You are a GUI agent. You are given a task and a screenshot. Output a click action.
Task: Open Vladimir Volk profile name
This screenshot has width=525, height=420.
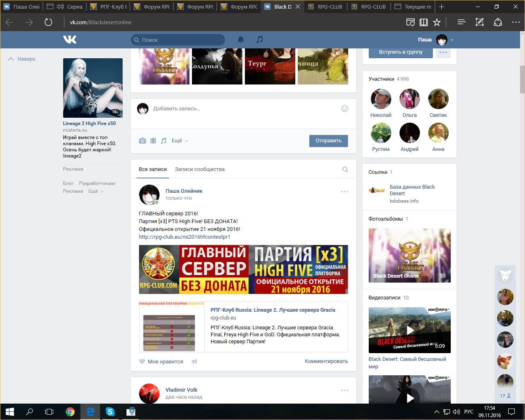181,390
